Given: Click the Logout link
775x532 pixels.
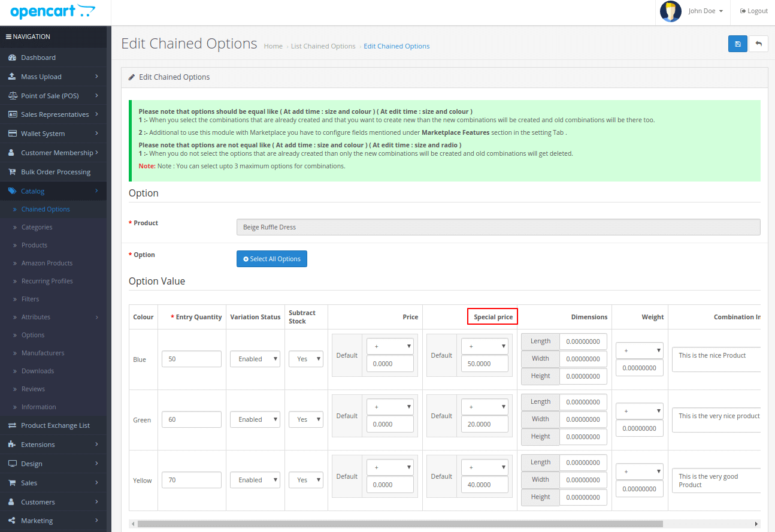Looking at the screenshot, I should tap(754, 11).
